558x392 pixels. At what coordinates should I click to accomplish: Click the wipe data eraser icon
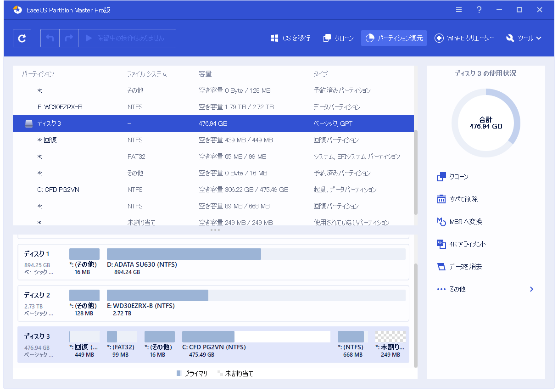[x=441, y=267]
